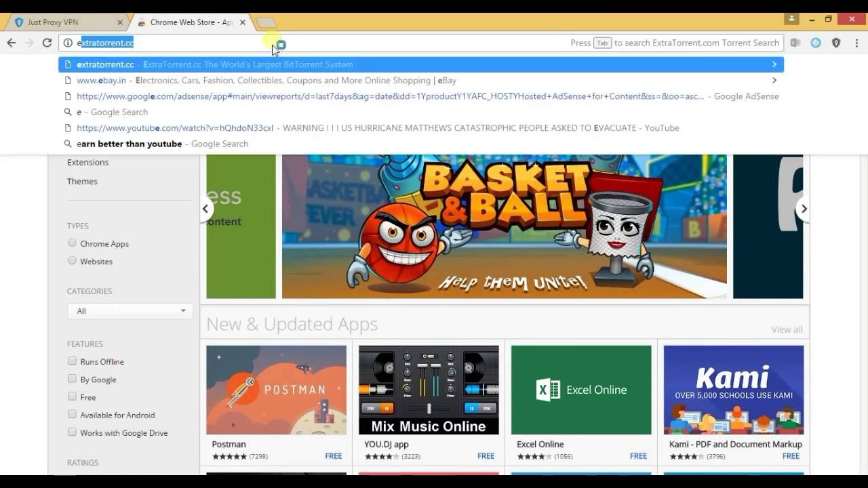Click the Postman app thumbnail
Image resolution: width=868 pixels, height=488 pixels.
(x=276, y=390)
